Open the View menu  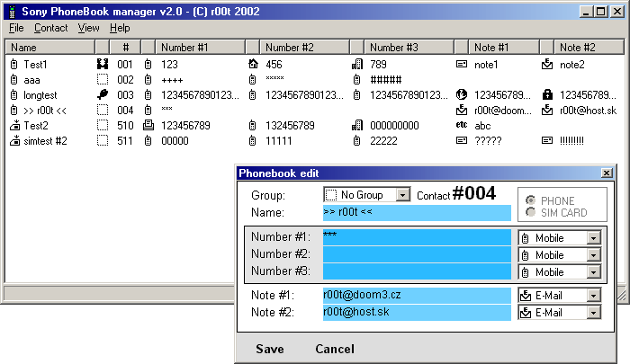coord(88,28)
